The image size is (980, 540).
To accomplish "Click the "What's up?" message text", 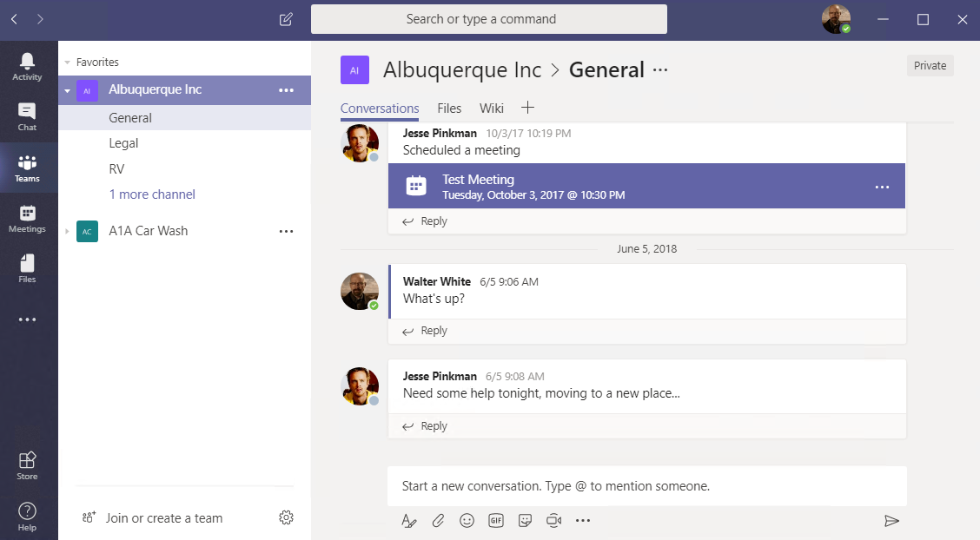I will [434, 299].
